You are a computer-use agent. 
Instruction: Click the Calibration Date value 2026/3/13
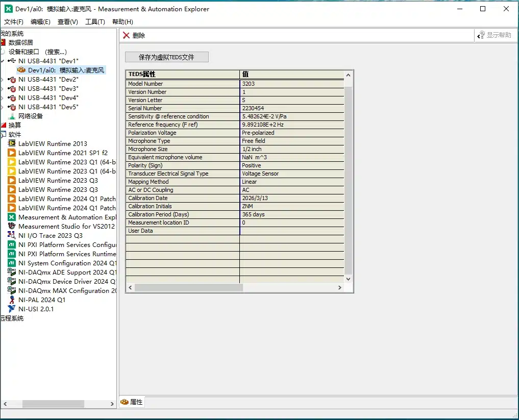coord(255,198)
